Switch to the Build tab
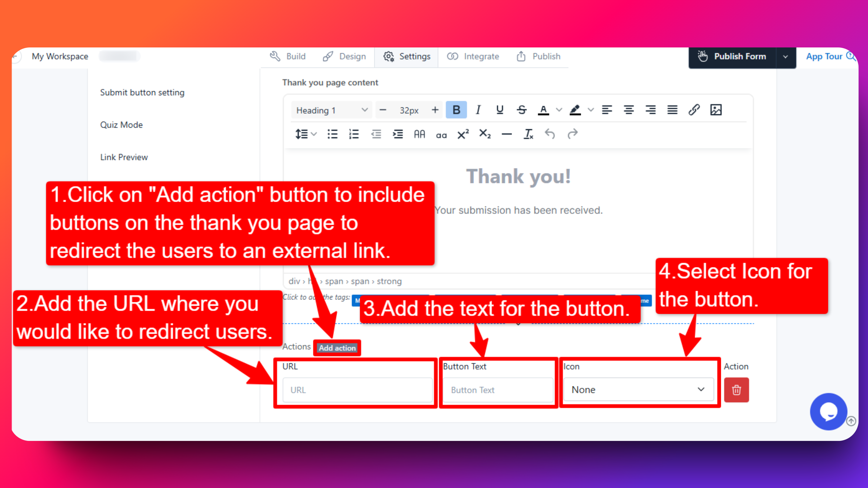Screen dimensions: 868x488 288,56
